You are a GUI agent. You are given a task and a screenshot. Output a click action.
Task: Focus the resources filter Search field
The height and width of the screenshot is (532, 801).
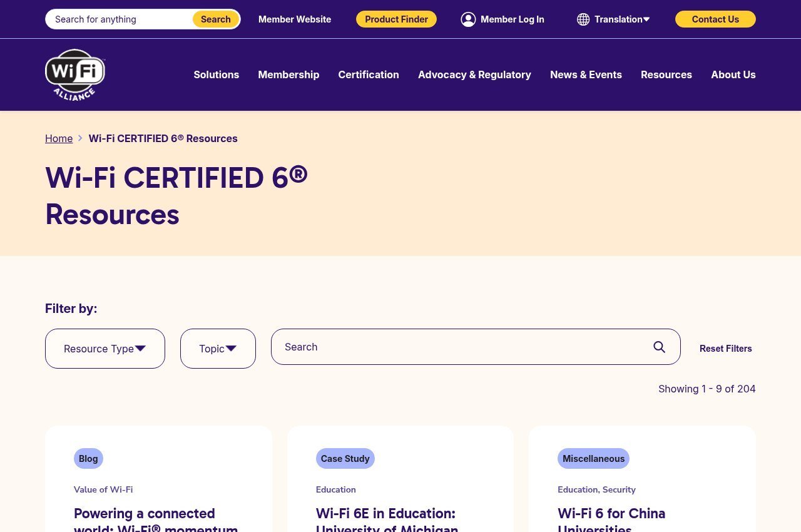pos(476,347)
